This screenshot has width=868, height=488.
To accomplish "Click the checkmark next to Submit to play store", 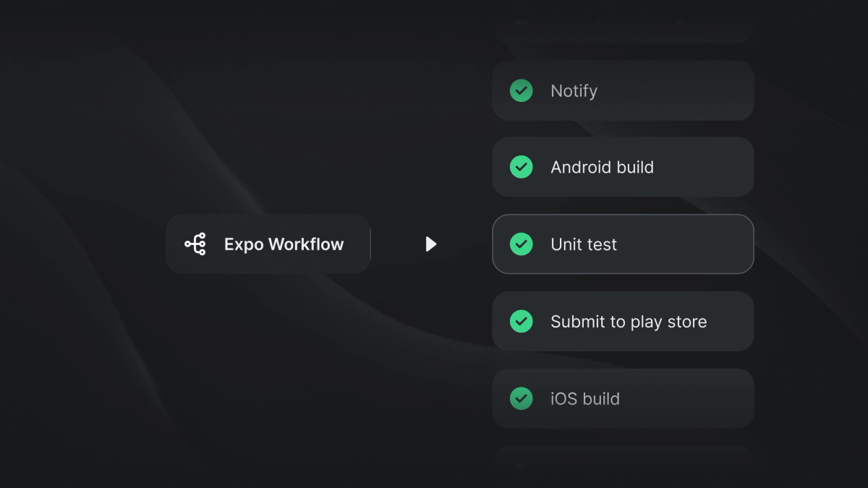I will pos(522,321).
